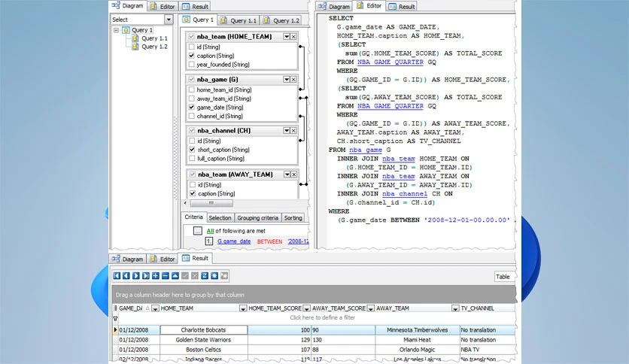Switch to the Query 1.1 tab
Image resolution: width=629 pixels, height=364 pixels.
[239, 20]
